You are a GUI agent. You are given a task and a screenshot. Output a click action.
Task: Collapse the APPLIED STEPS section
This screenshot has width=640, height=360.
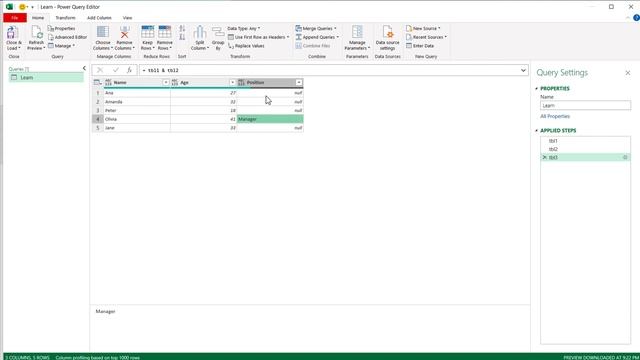(x=537, y=131)
